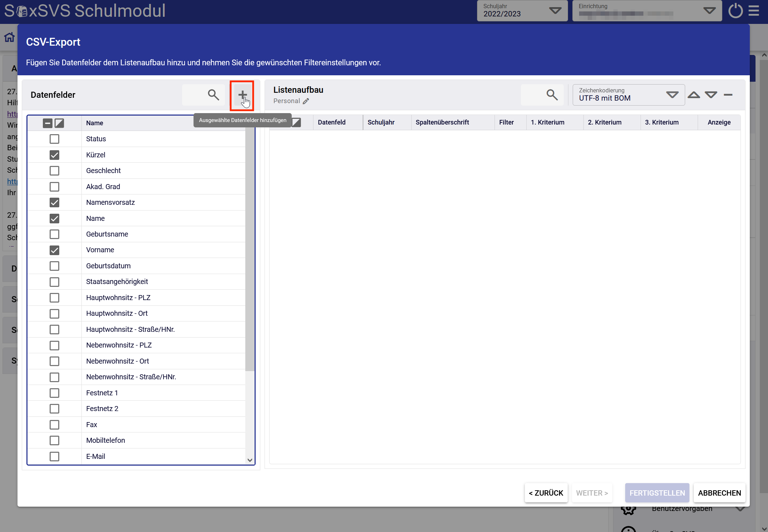Check the Hauptwohnsitz - PLZ checkbox
768x532 pixels.
[54, 298]
